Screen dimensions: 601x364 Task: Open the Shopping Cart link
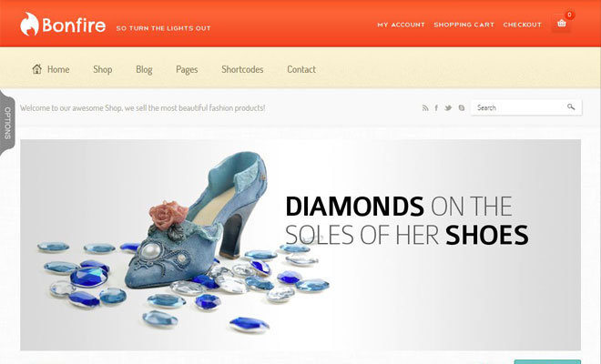(x=463, y=25)
